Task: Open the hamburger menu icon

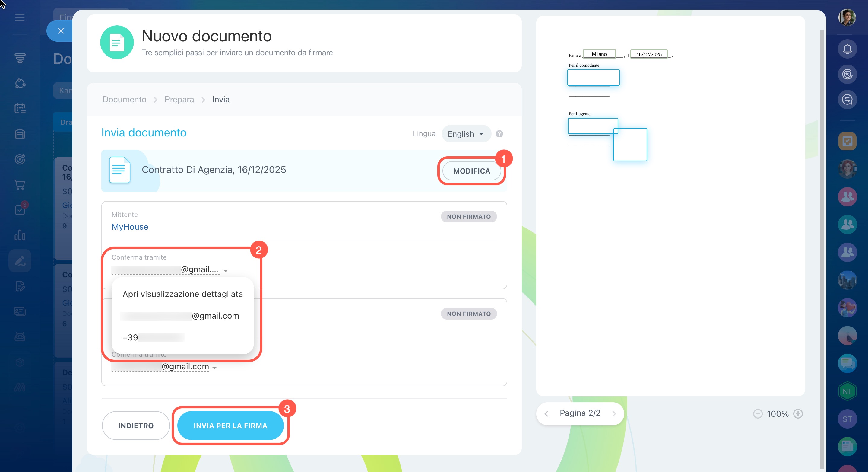Action: click(20, 18)
